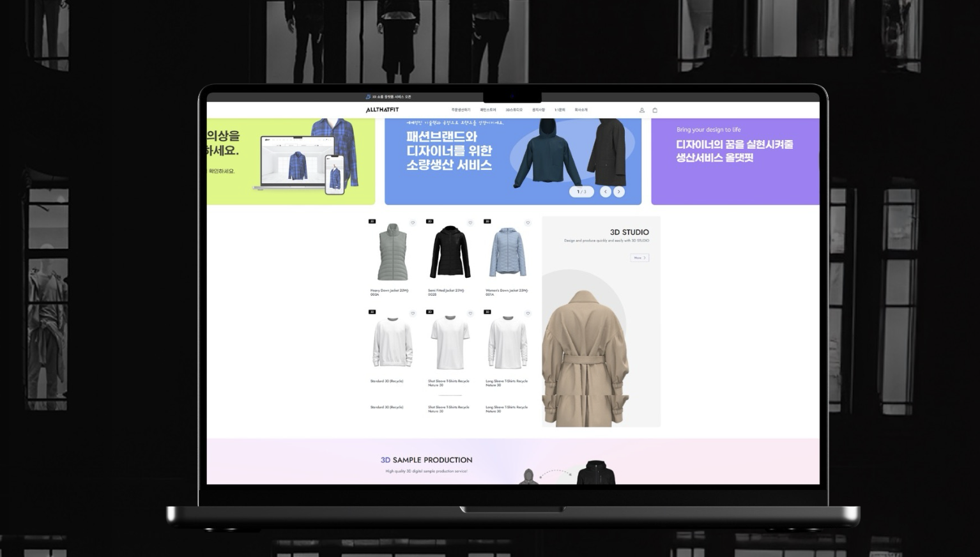Click the XR announcement icon in top bar
980x557 pixels.
point(368,97)
